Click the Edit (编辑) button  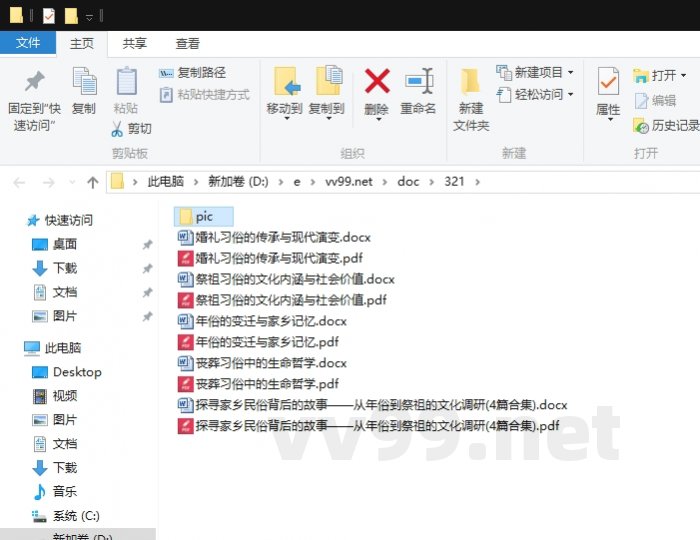(654, 101)
